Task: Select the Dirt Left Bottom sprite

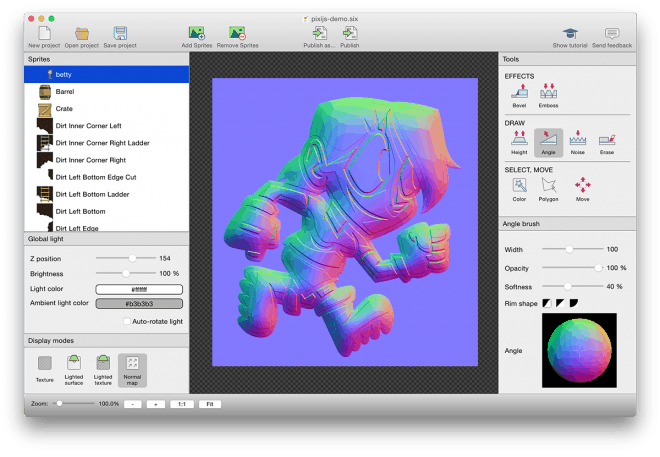Action: [x=106, y=212]
